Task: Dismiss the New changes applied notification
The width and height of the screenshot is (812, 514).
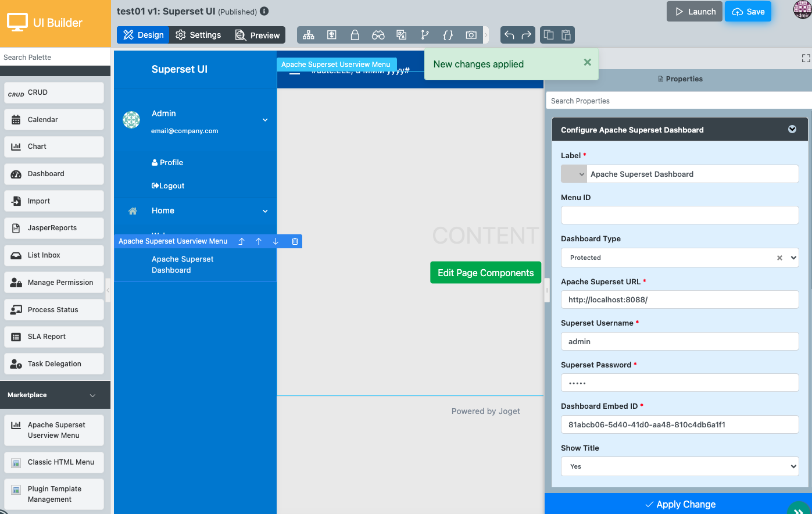Action: pos(587,62)
